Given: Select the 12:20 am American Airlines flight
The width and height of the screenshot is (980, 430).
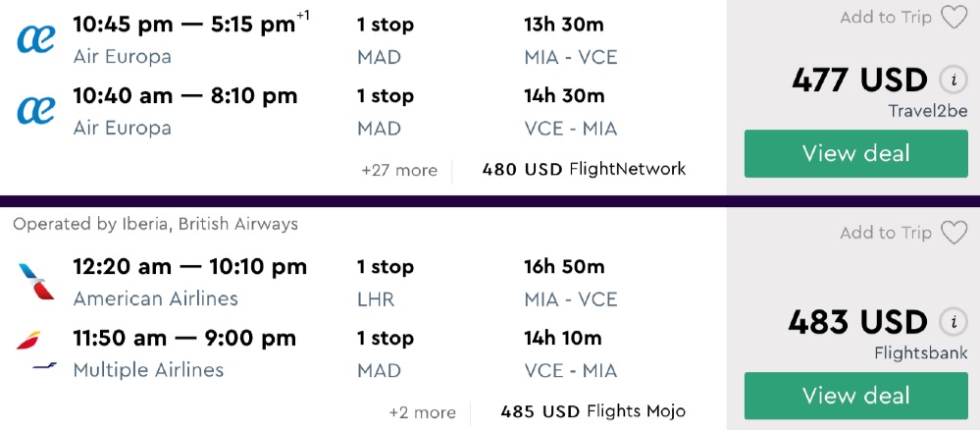Looking at the screenshot, I should (189, 267).
